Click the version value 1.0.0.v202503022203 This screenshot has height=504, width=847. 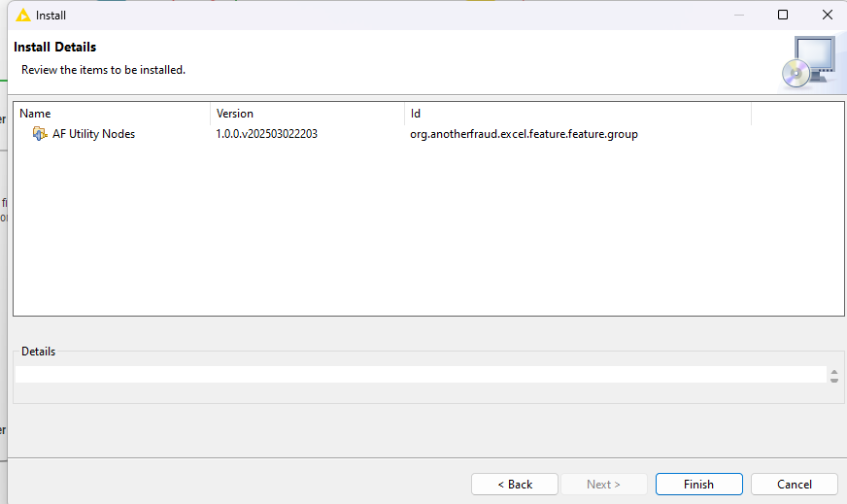266,134
